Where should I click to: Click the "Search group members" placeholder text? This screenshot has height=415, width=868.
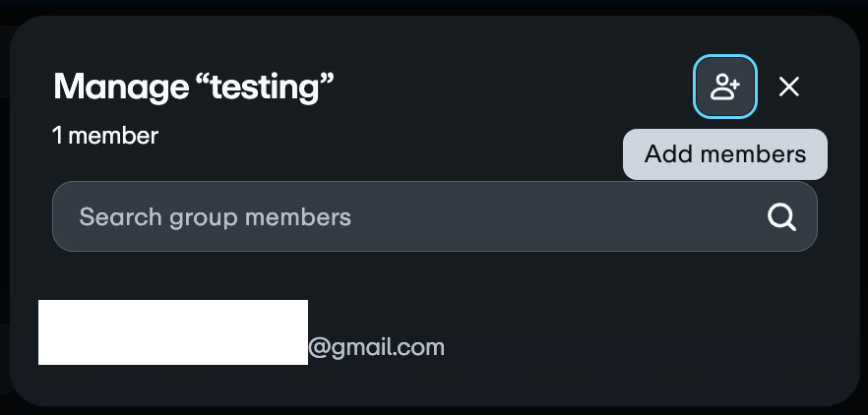click(x=215, y=216)
